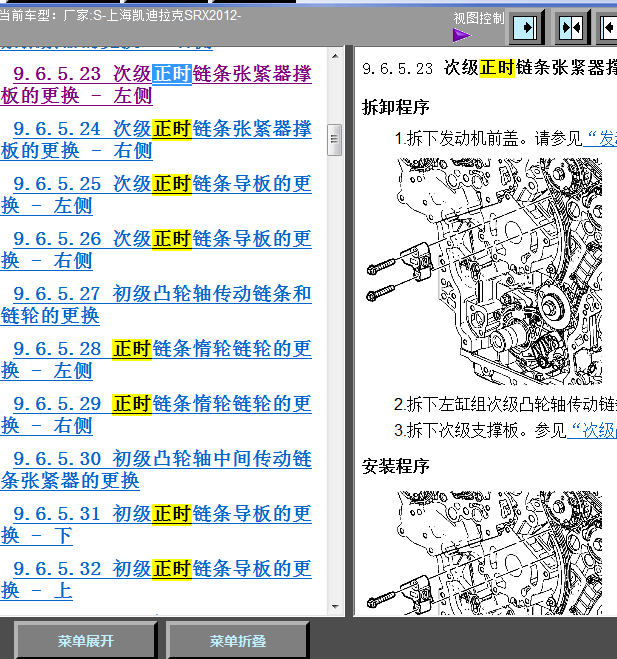
Task: Click the 安装程序 heading
Action: pyautogui.click(x=396, y=466)
